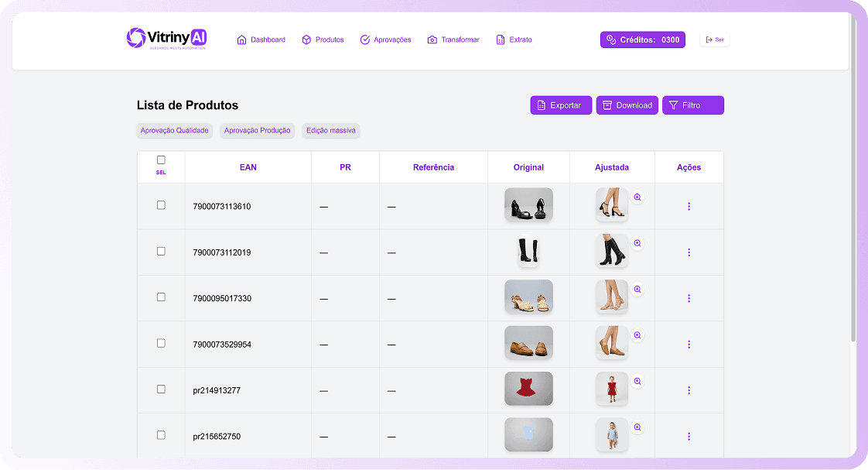The width and height of the screenshot is (868, 470).
Task: Open actions menu for row 7900073529954
Action: (689, 345)
